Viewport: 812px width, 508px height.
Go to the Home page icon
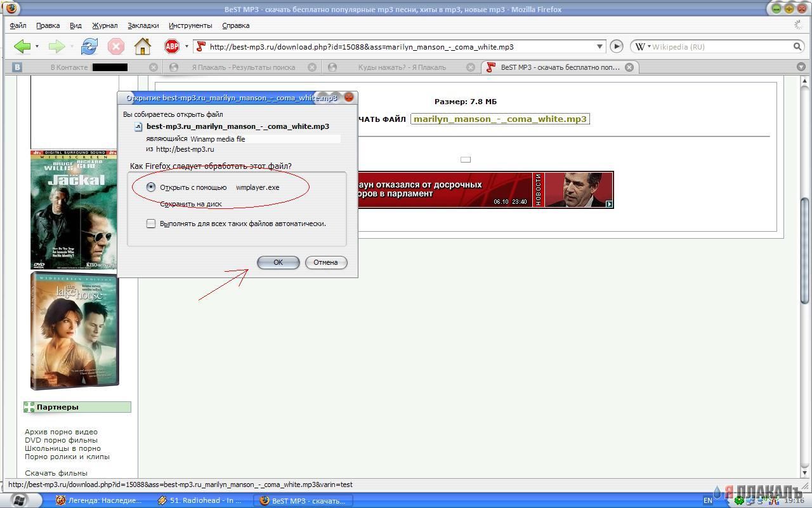coord(143,46)
